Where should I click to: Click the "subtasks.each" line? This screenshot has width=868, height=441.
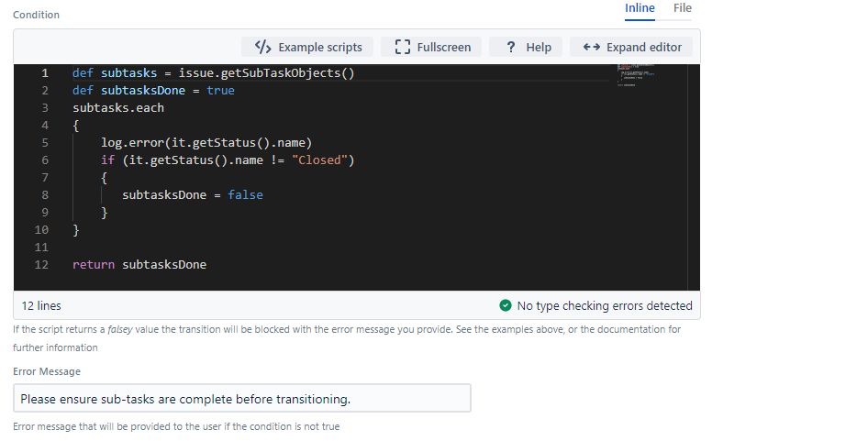[118, 108]
